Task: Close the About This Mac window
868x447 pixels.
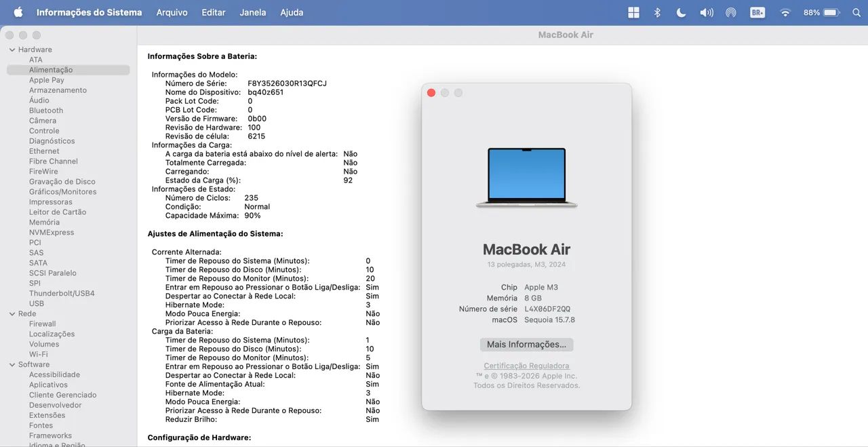Action: tap(431, 93)
